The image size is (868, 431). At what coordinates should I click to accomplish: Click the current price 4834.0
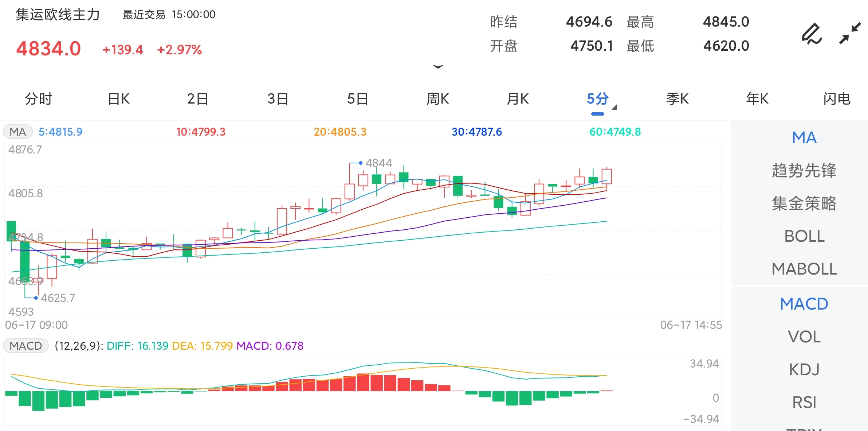(48, 48)
